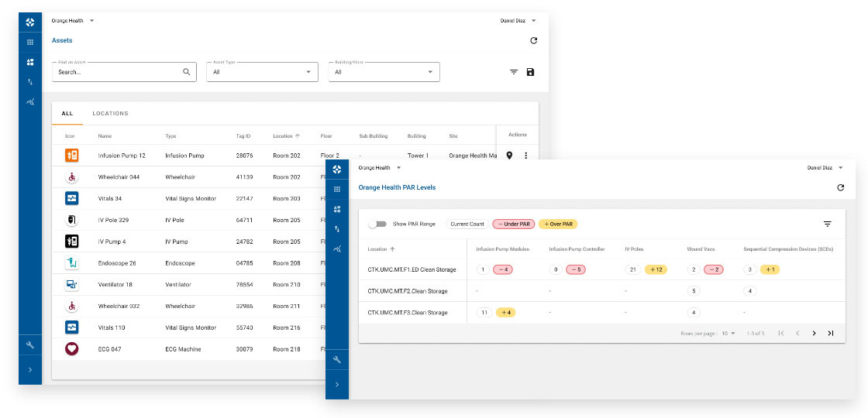
Task: Select the dashboard icon in PAR Levels sidebar
Action: tap(337, 209)
